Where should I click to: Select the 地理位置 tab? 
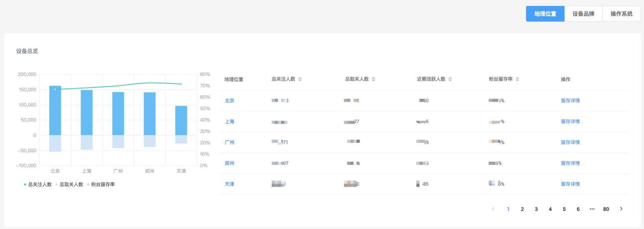[545, 14]
